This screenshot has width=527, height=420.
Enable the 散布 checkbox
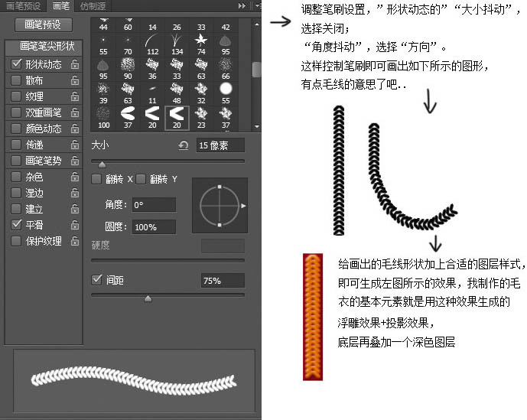coord(17,80)
